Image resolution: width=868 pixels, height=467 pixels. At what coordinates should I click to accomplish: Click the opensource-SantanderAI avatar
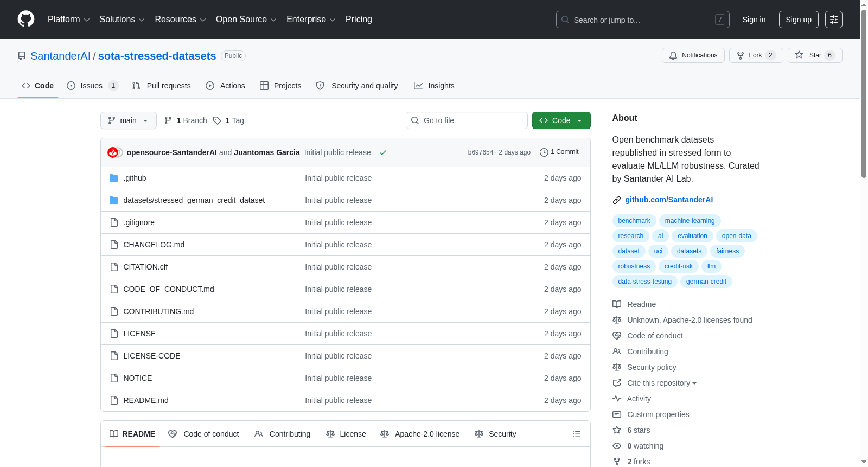[x=113, y=152]
